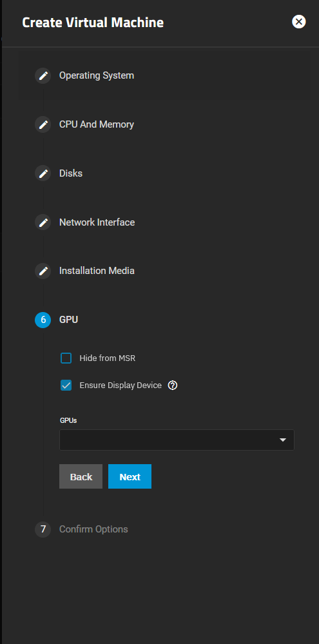Viewport: 319px width, 644px height.
Task: Click the step 7 Confirm Options circle
Action: [x=43, y=529]
